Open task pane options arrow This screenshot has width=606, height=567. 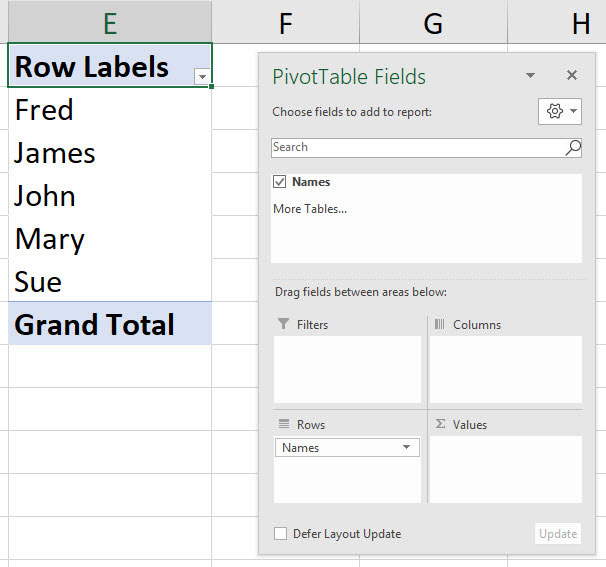tap(531, 76)
